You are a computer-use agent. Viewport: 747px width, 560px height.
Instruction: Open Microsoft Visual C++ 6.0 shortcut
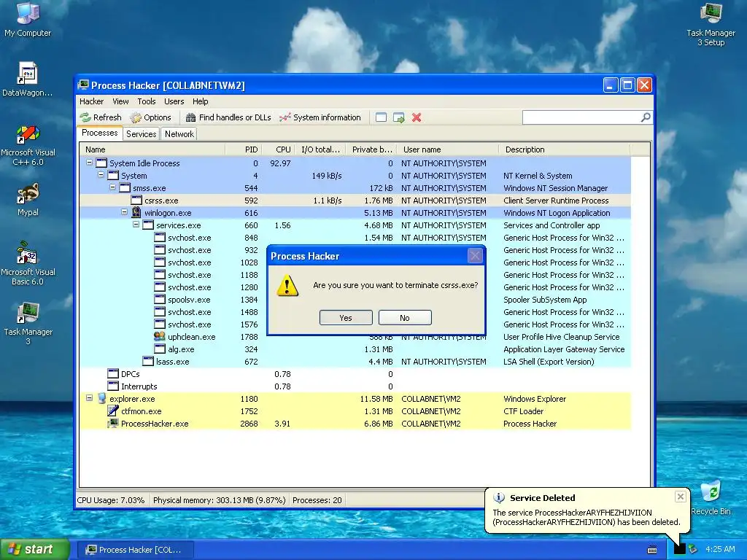[28, 145]
